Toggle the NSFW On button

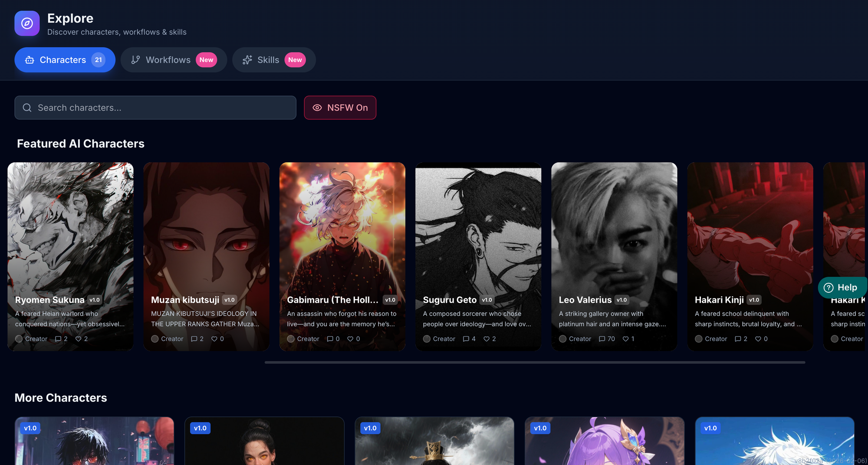click(x=340, y=108)
